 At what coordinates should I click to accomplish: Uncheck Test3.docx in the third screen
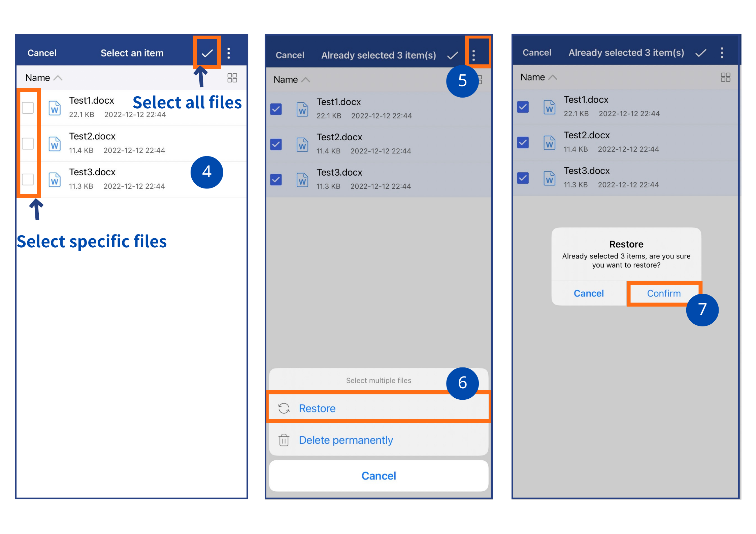pos(523,178)
